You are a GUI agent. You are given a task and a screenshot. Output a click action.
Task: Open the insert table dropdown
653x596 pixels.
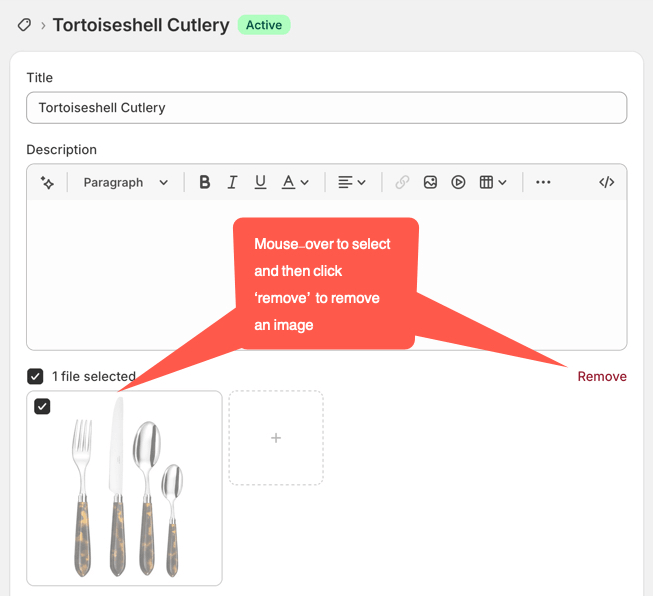493,182
